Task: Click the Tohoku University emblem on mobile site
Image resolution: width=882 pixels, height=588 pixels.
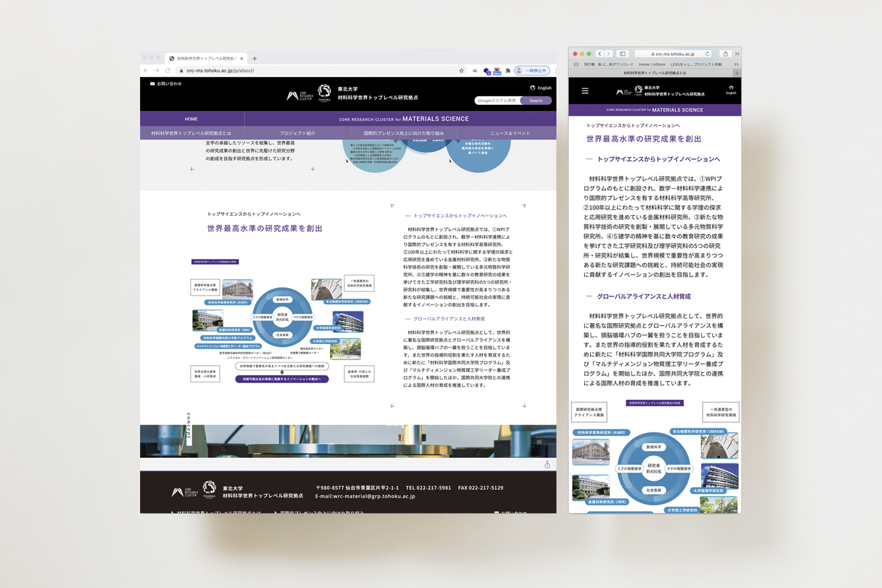Action: pos(639,90)
